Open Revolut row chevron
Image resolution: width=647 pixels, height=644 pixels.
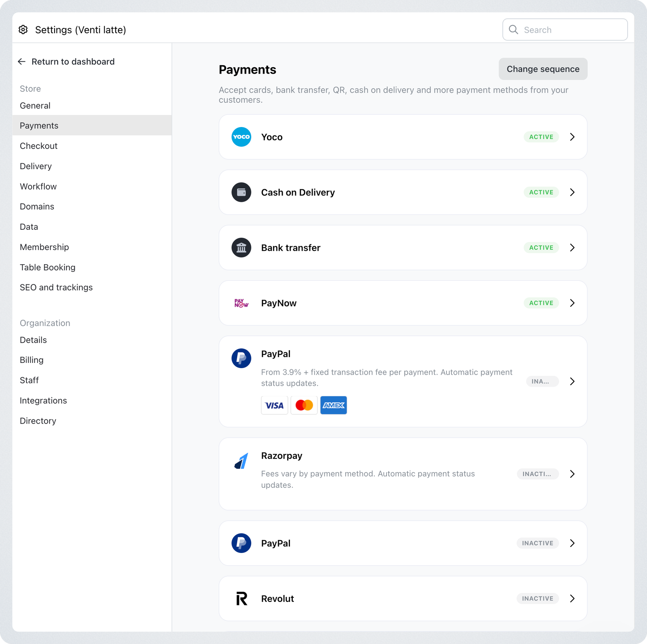click(572, 599)
